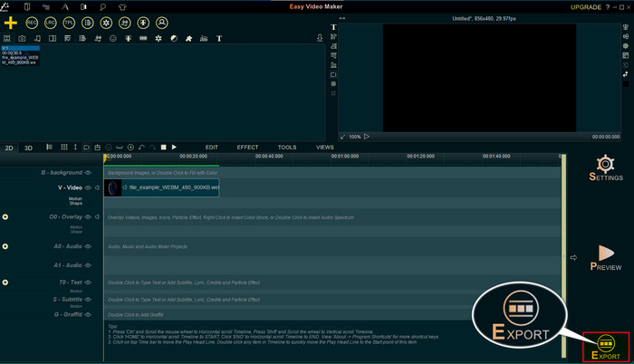This screenshot has height=364, width=634.
Task: Add another Audio track with plus button
Action: [5, 246]
